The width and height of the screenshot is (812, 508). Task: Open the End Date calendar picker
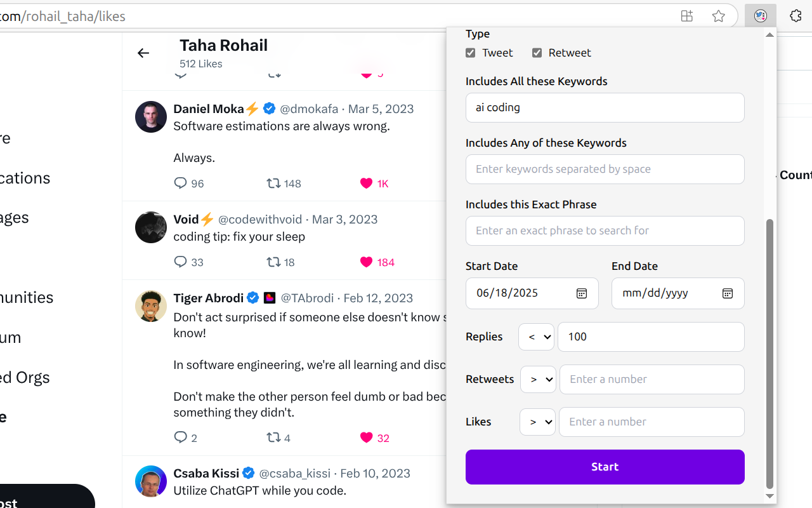727,293
